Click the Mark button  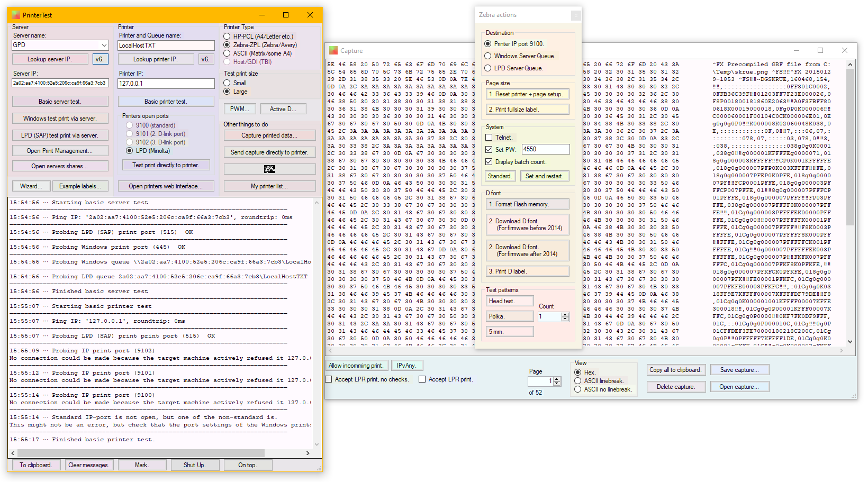(x=142, y=465)
